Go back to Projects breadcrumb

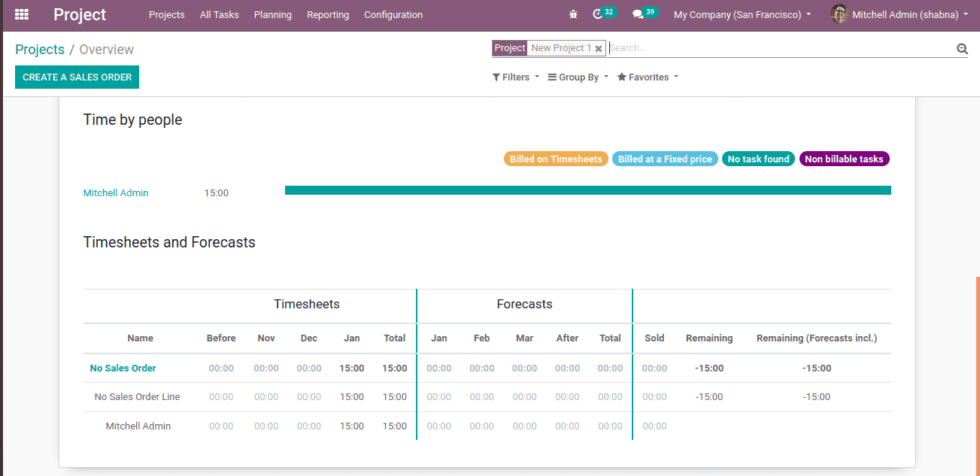(40, 49)
